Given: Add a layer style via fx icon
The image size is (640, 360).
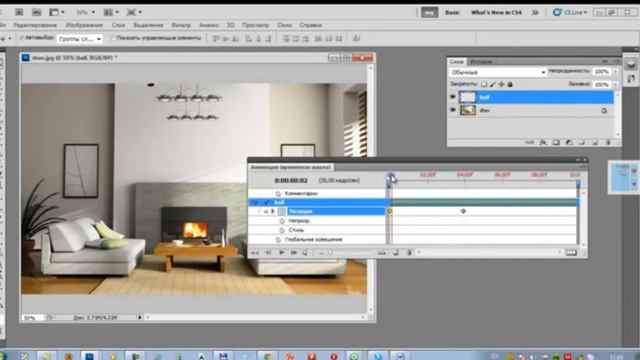Looking at the screenshot, I should (543, 142).
